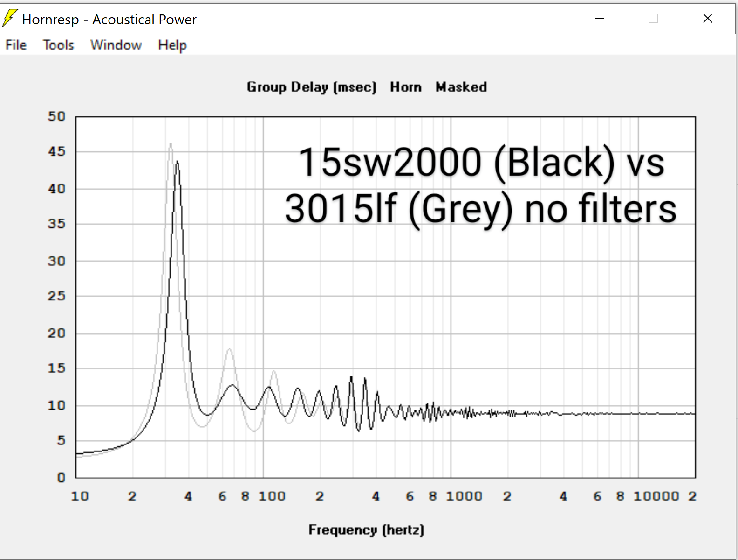The height and width of the screenshot is (560, 738).
Task: Click the 10000 label on frequency axis
Action: [656, 496]
